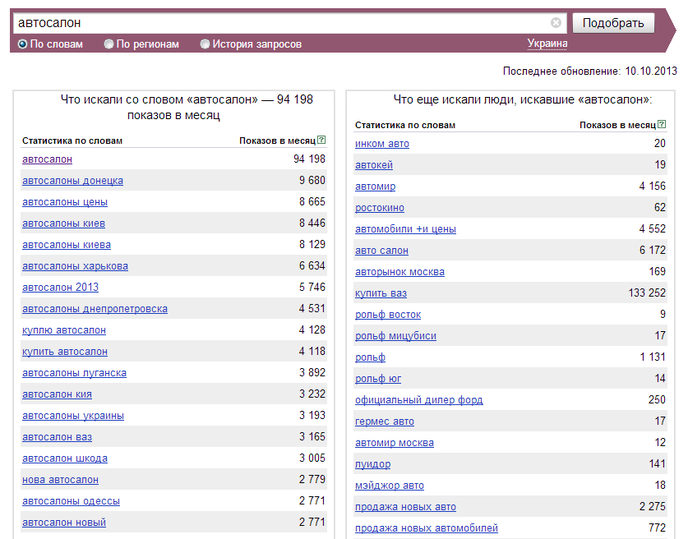The width and height of the screenshot is (688, 539).
Task: Open the 'автокей' link
Action: point(374,165)
